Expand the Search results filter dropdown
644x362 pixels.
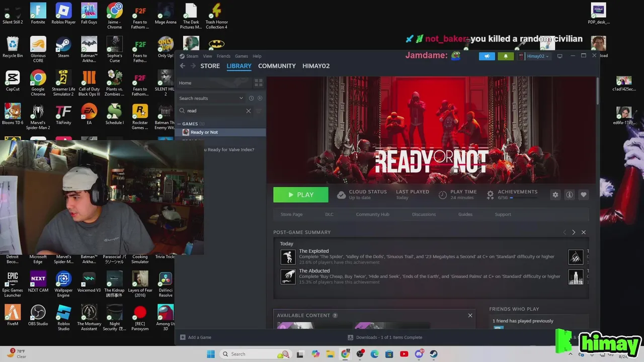[x=241, y=98]
